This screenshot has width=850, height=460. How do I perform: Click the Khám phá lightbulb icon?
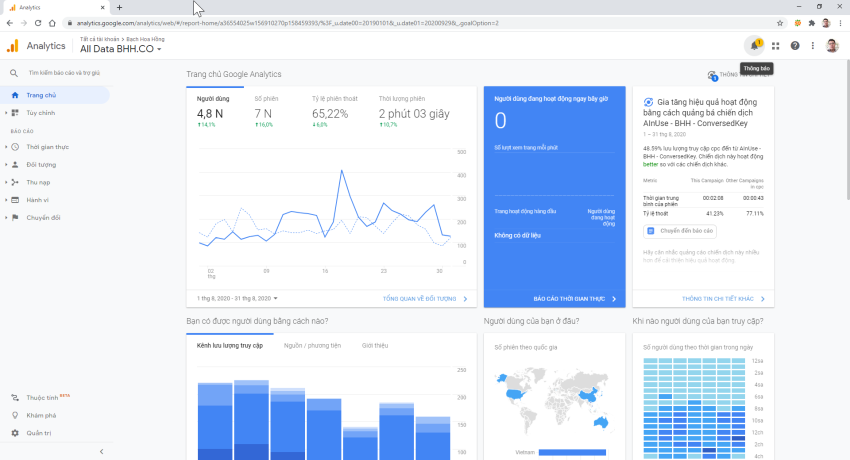pos(15,416)
